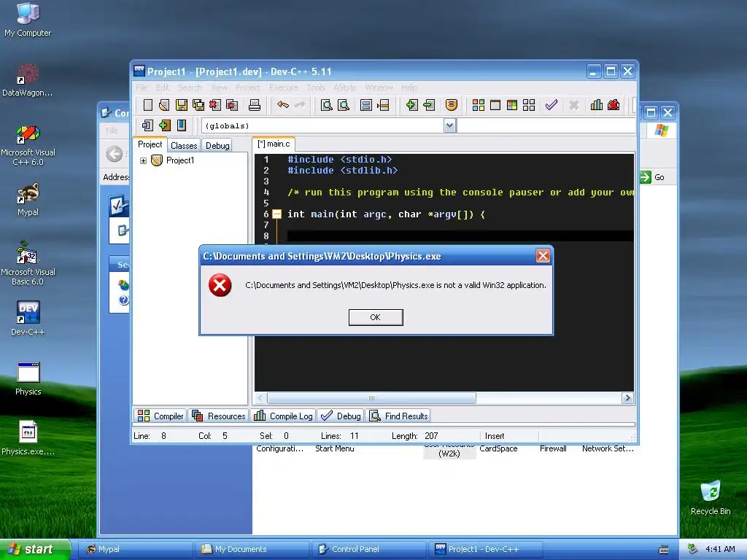Screen dimensions: 747x560
Task: Open the (globals) dropdown arrow
Action: coord(449,125)
